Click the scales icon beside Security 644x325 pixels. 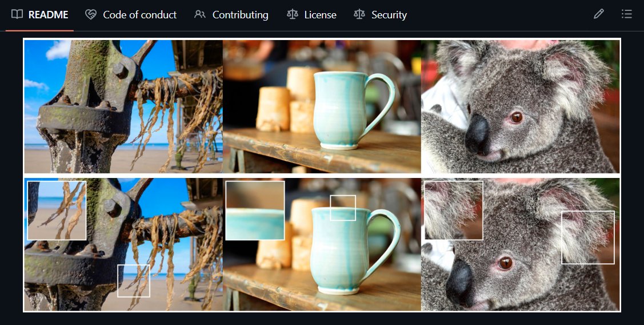click(359, 15)
